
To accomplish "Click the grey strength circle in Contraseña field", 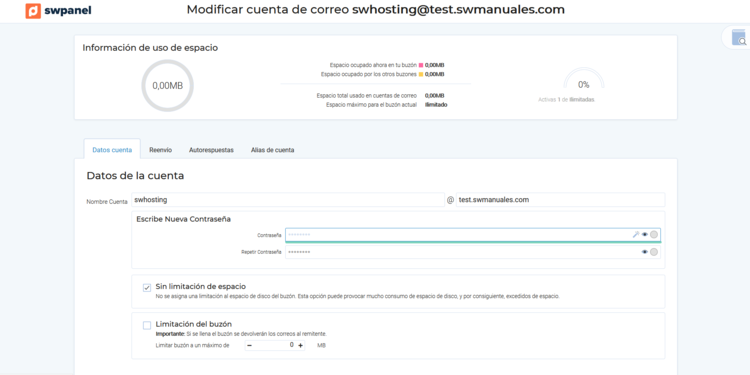I will pyautogui.click(x=654, y=234).
